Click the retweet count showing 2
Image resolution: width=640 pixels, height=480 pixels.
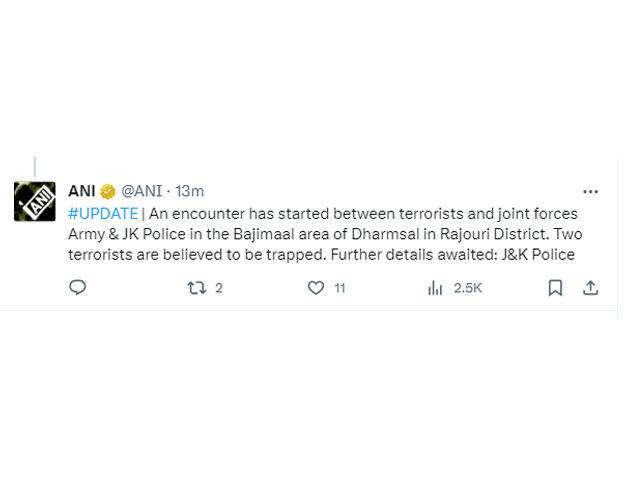[219, 288]
